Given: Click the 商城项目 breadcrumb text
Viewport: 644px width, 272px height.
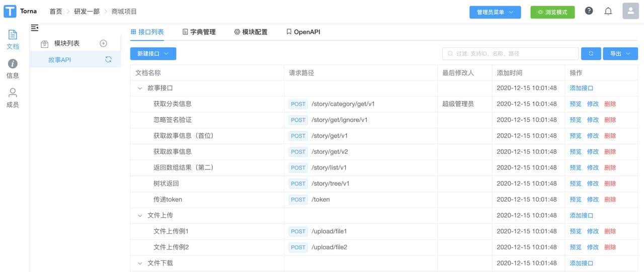Looking at the screenshot, I should coord(124,11).
